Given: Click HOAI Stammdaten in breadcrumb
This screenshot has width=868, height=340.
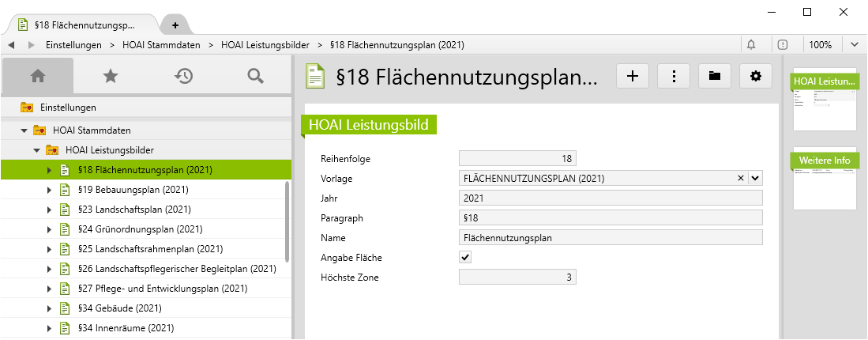Looking at the screenshot, I should point(160,45).
